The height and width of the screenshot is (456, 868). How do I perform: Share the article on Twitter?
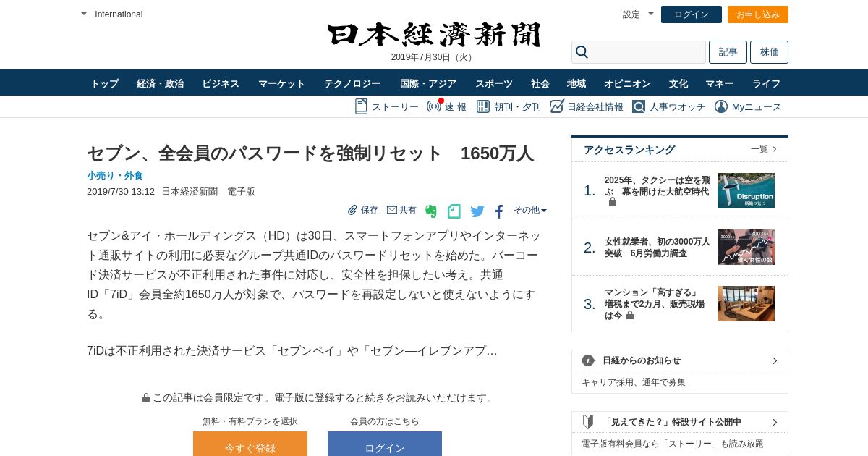[477, 211]
